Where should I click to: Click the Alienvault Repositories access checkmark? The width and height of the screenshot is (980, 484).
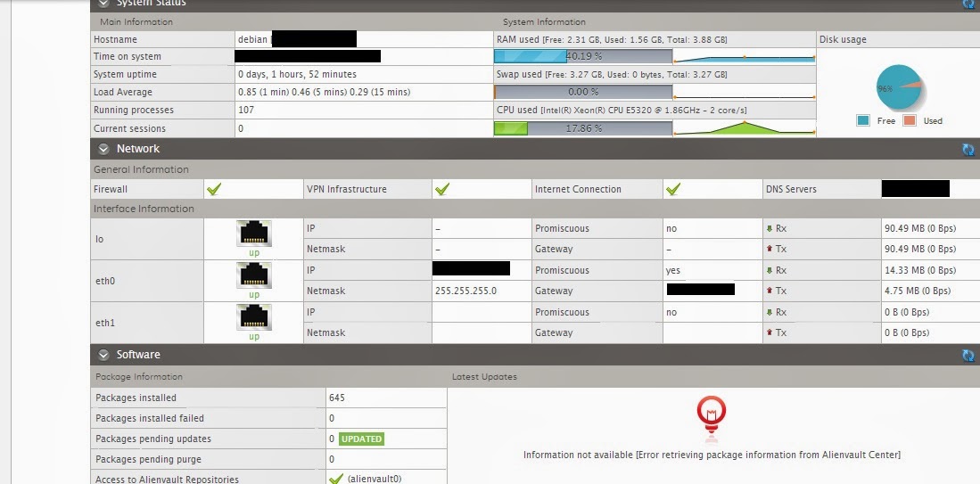[336, 479]
